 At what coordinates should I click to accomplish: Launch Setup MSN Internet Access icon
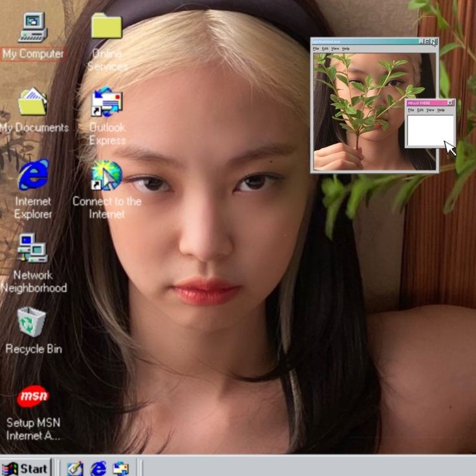(33, 396)
